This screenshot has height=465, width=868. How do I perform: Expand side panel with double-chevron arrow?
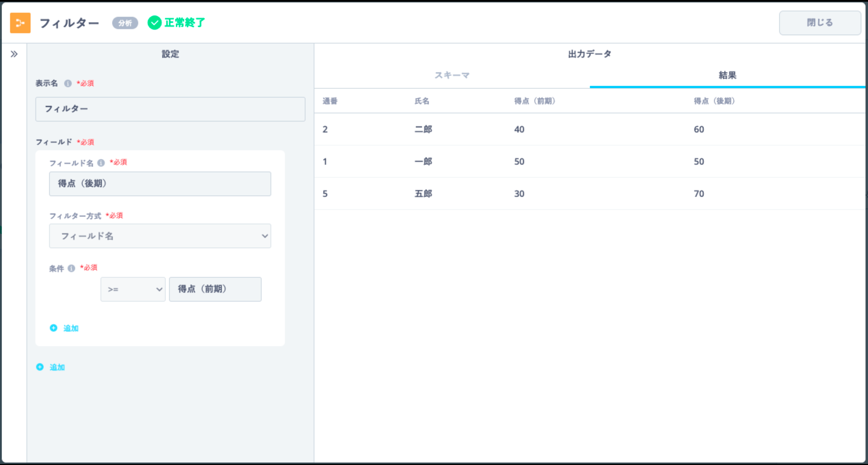pos(14,54)
